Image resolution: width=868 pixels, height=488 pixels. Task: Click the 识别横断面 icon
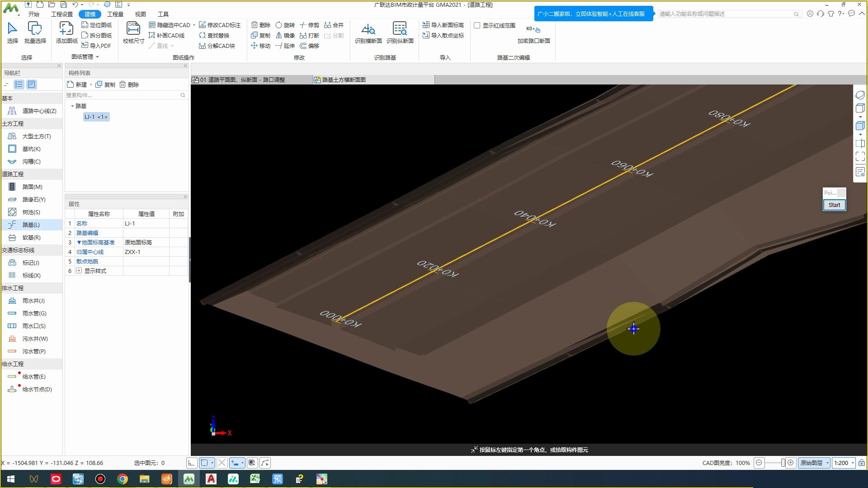pos(368,30)
